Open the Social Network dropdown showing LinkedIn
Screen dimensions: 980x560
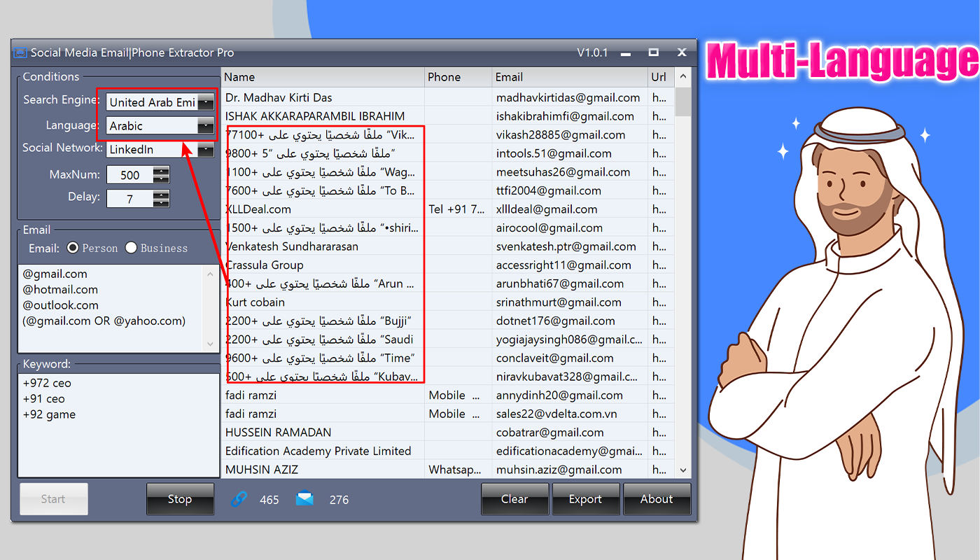206,149
